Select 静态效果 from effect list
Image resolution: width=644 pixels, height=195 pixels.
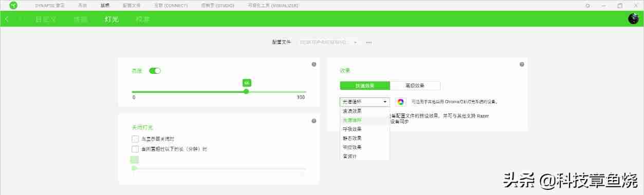364,138
